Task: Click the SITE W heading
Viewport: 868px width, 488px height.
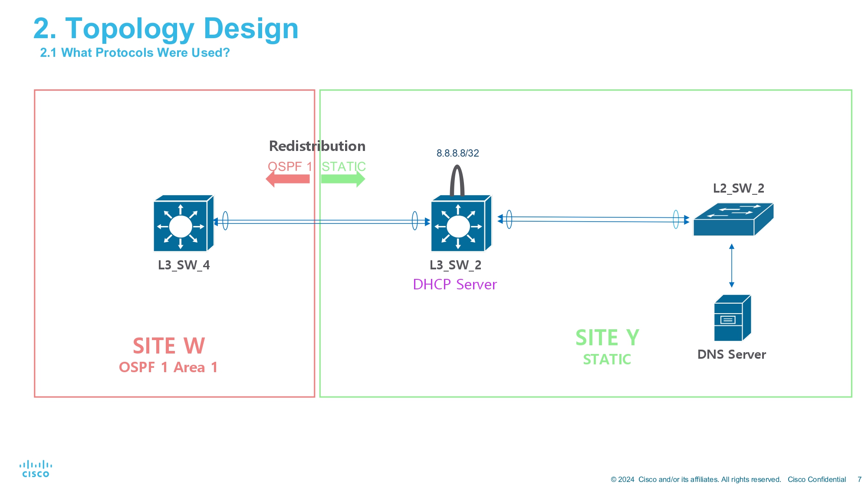Action: coord(169,346)
